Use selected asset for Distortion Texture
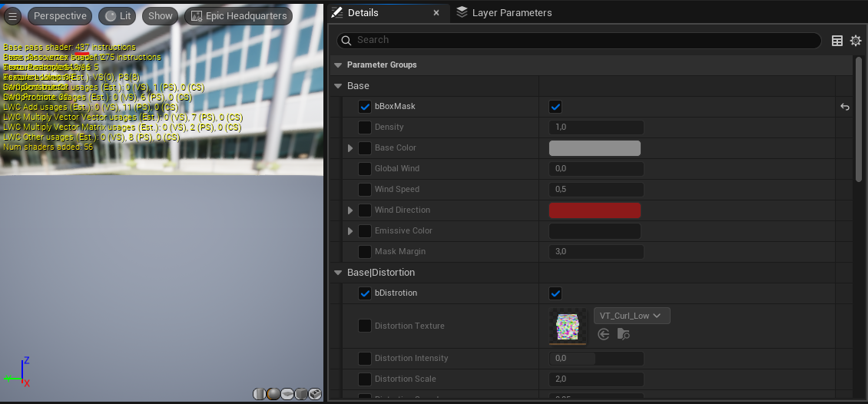This screenshot has height=404, width=868. 604,334
